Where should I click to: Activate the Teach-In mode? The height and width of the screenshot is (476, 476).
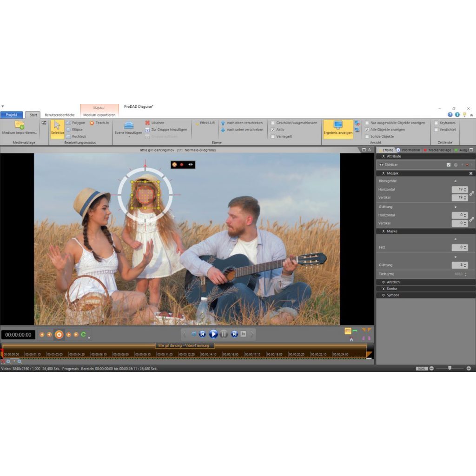(99, 123)
